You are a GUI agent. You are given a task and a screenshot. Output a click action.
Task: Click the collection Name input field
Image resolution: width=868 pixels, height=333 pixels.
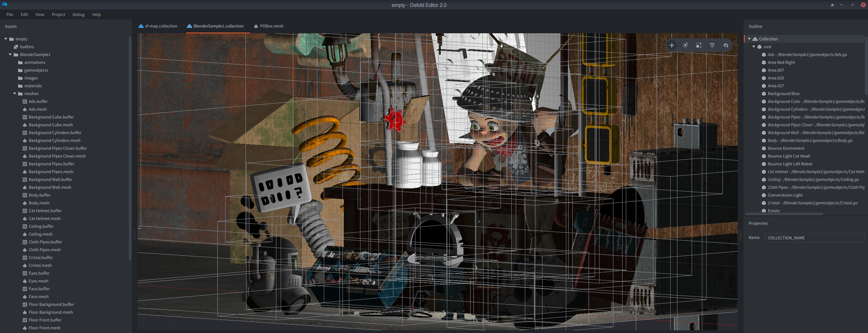[814, 238]
